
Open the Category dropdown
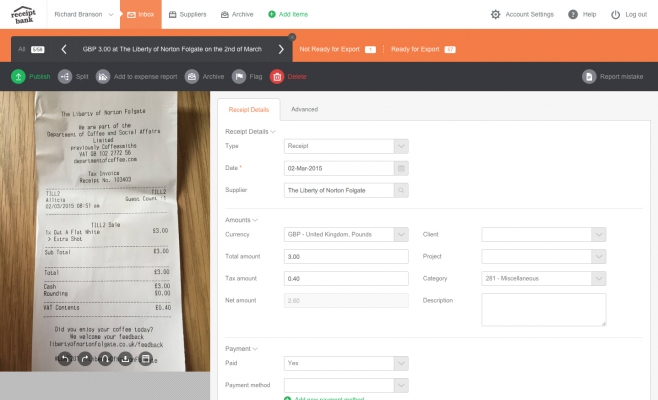(x=543, y=278)
